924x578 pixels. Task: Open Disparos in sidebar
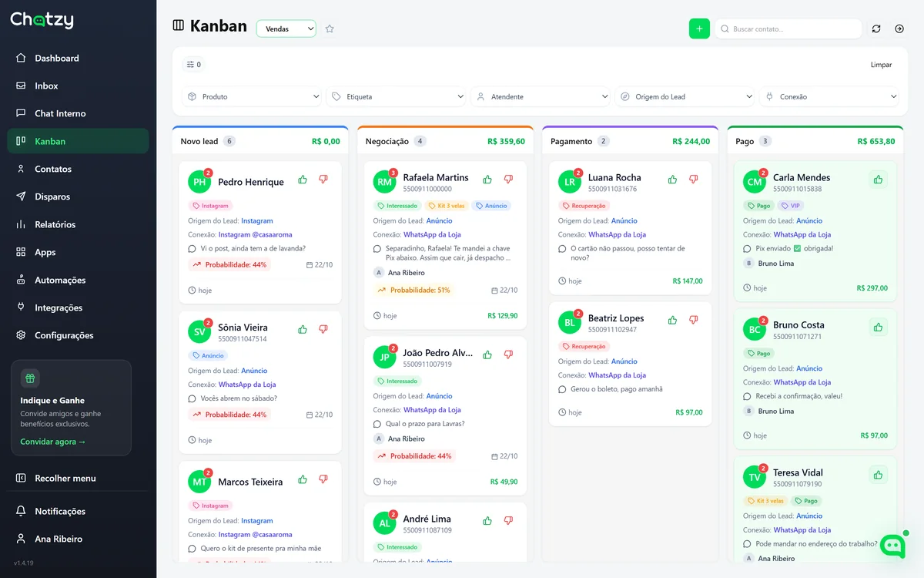click(78, 197)
